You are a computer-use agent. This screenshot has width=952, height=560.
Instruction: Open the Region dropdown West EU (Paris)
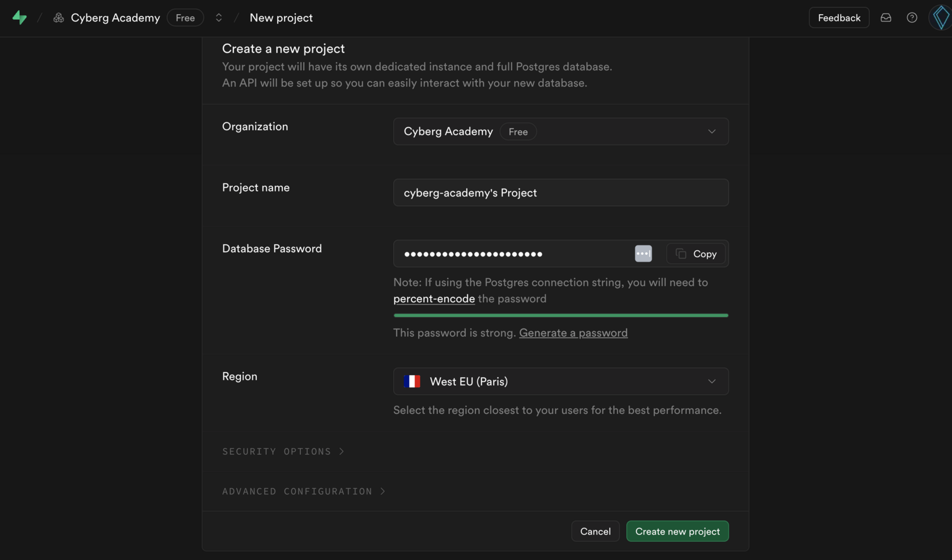tap(561, 382)
